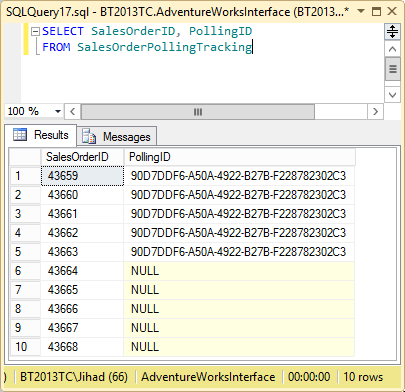Switch to the Results tab
The width and height of the screenshot is (405, 392).
(41, 135)
